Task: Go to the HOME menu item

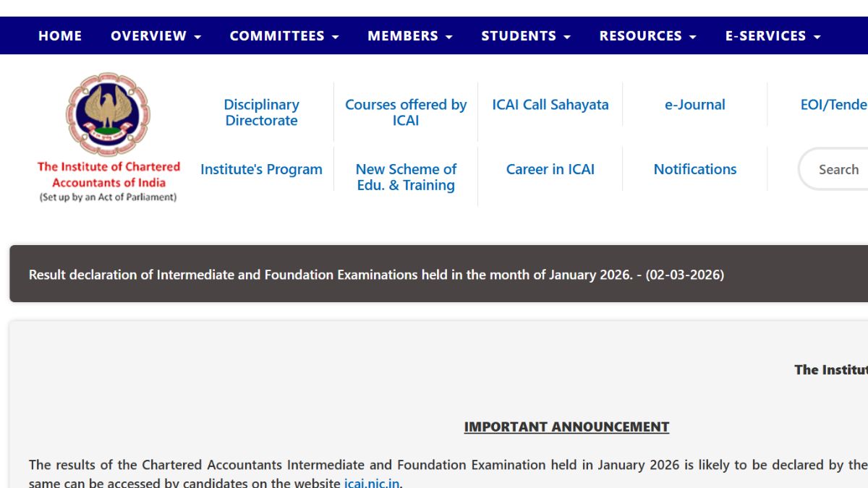Action: click(60, 36)
